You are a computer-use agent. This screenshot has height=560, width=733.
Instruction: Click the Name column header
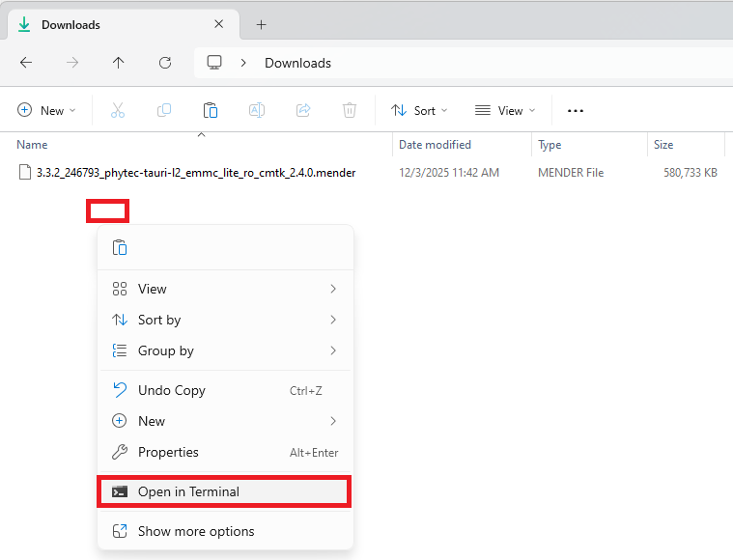[33, 145]
